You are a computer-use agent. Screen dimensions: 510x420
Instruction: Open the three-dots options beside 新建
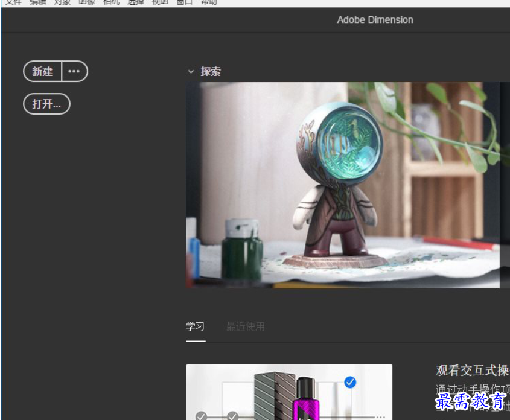point(74,71)
